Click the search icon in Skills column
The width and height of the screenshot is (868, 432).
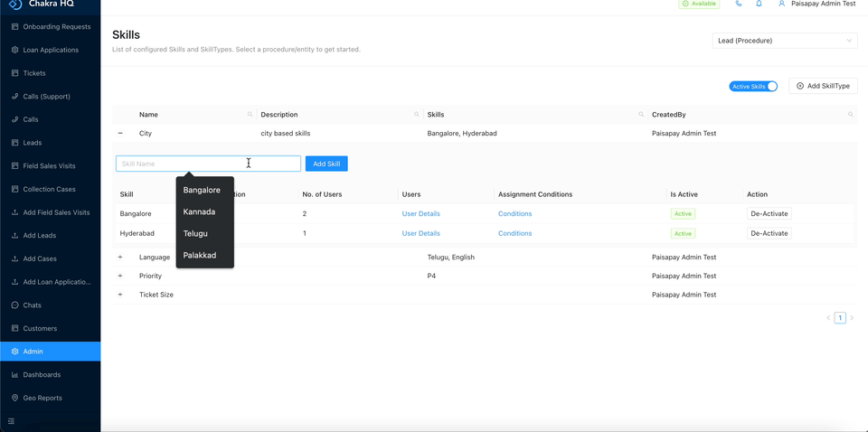(x=641, y=115)
